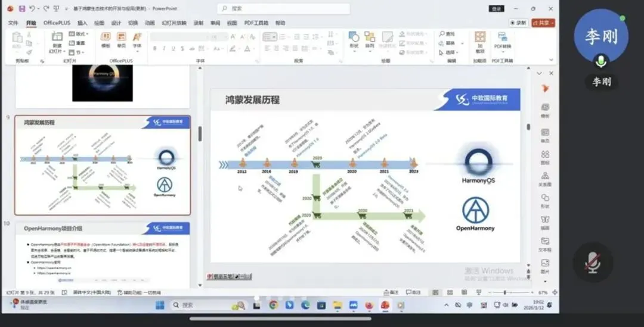This screenshot has width=644, height=327.
Task: Click the language indicator in status bar
Action: click(92, 292)
